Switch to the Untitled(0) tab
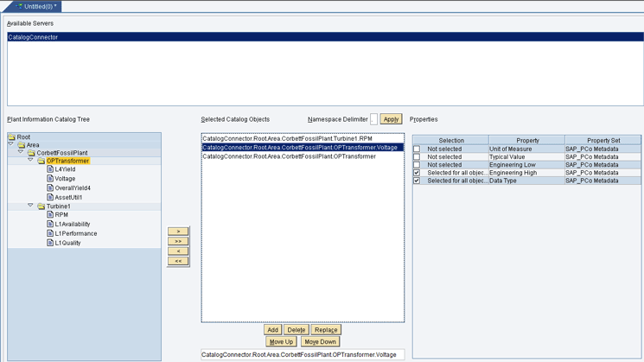 pyautogui.click(x=36, y=6)
